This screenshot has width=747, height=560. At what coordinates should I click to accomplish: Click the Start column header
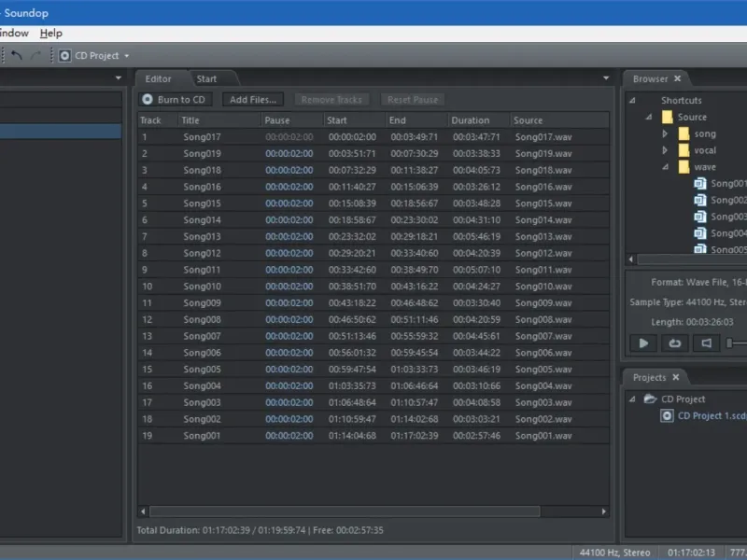coord(355,120)
